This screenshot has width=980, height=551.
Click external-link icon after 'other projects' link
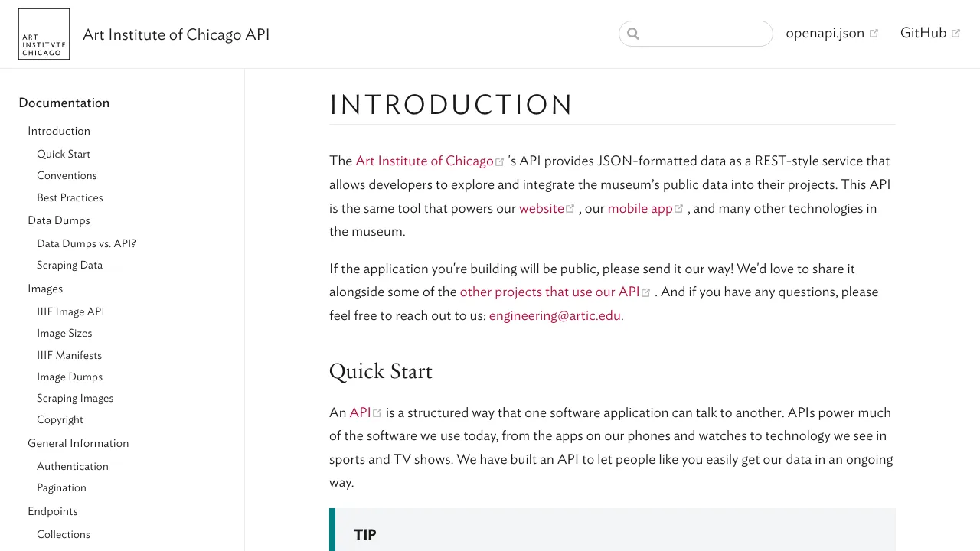(x=646, y=292)
